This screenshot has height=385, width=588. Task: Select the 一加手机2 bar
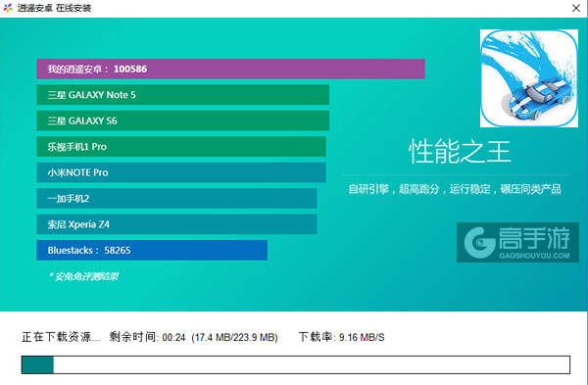[x=176, y=198]
